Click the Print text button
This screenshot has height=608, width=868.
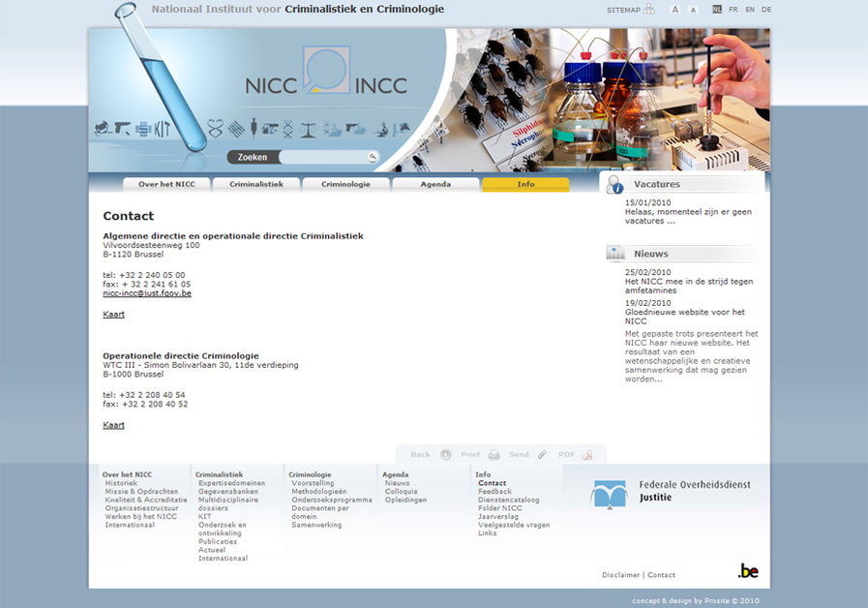[470, 455]
